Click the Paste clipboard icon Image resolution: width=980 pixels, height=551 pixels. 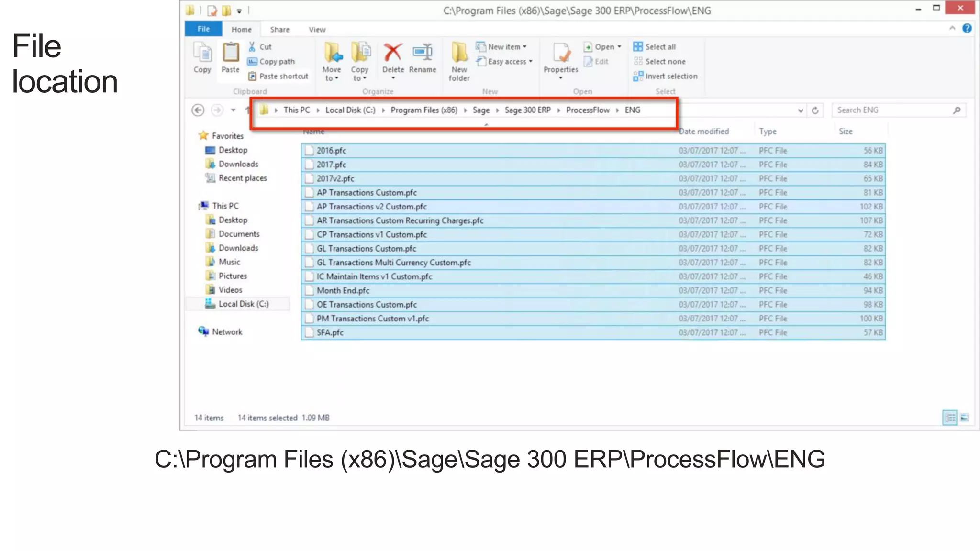pos(230,53)
